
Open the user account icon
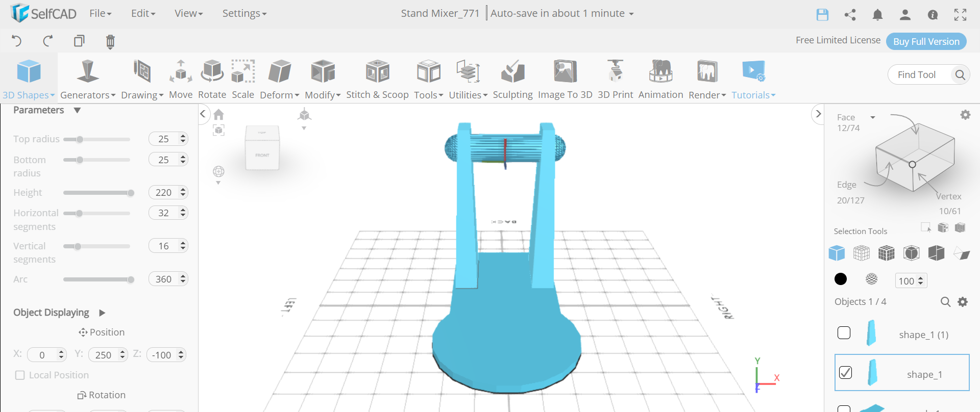[x=905, y=15]
